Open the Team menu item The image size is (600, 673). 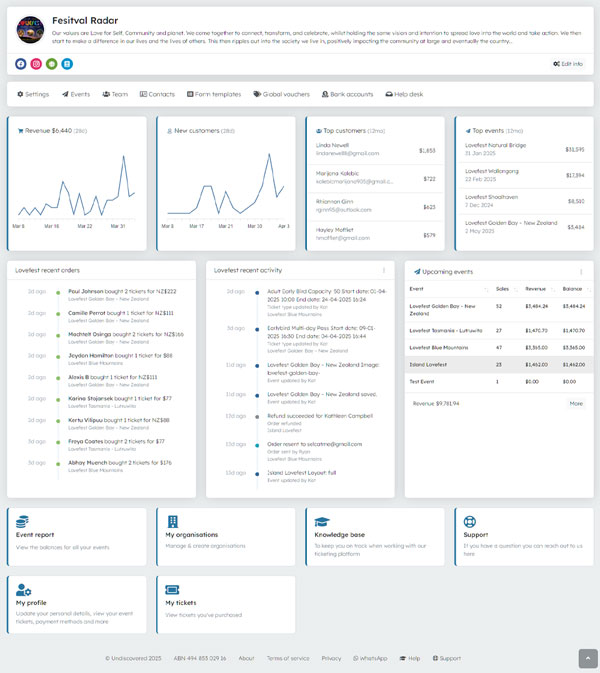click(x=115, y=94)
